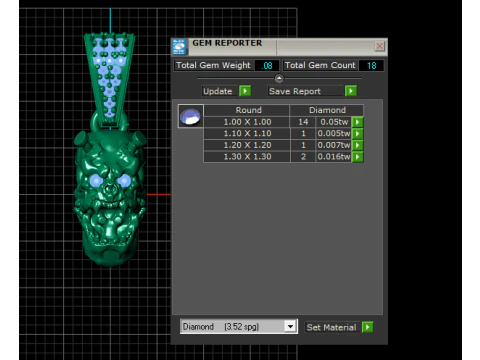Click the Diamond column header

click(327, 110)
